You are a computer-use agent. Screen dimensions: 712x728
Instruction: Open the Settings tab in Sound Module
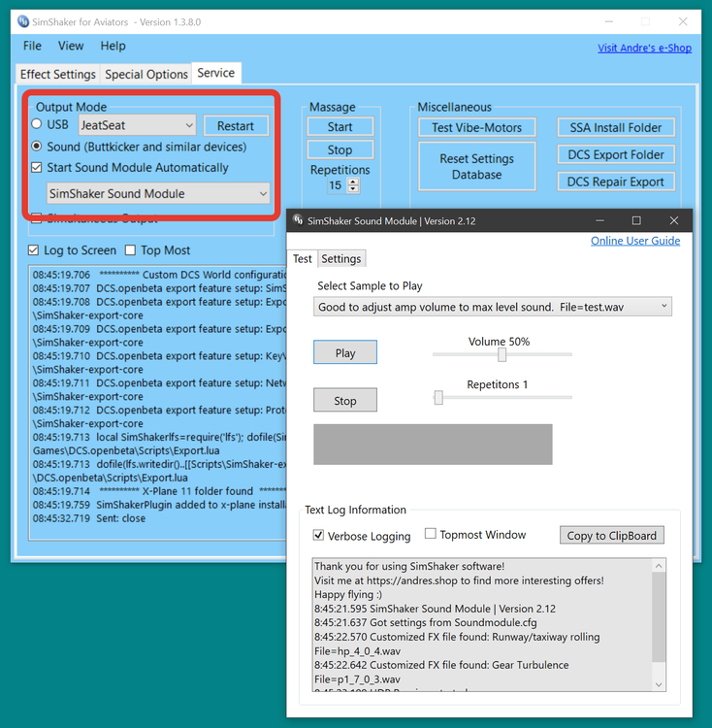(340, 258)
